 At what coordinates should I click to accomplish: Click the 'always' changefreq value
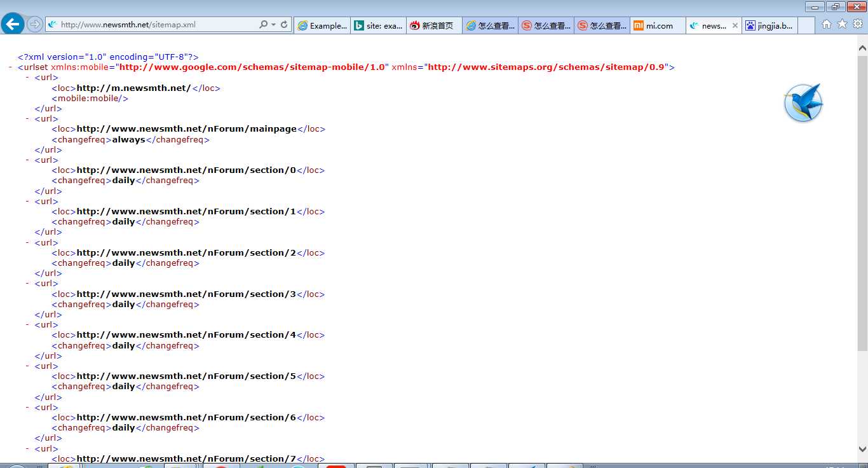(129, 139)
